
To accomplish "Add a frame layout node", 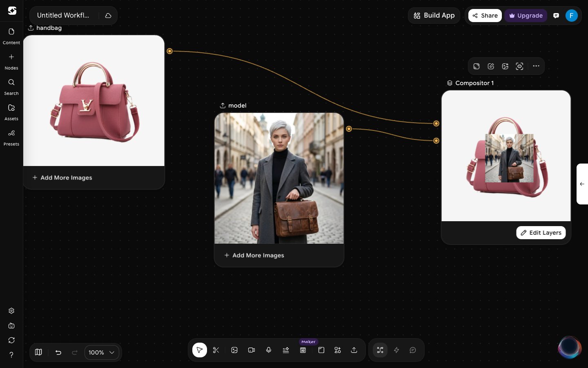I will pyautogui.click(x=321, y=350).
